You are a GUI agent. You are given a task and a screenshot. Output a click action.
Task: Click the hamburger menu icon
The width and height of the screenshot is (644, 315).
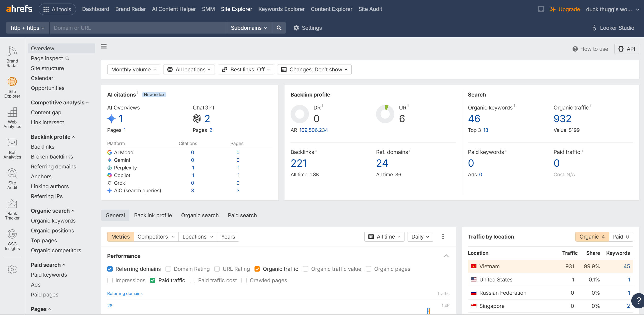click(x=104, y=46)
